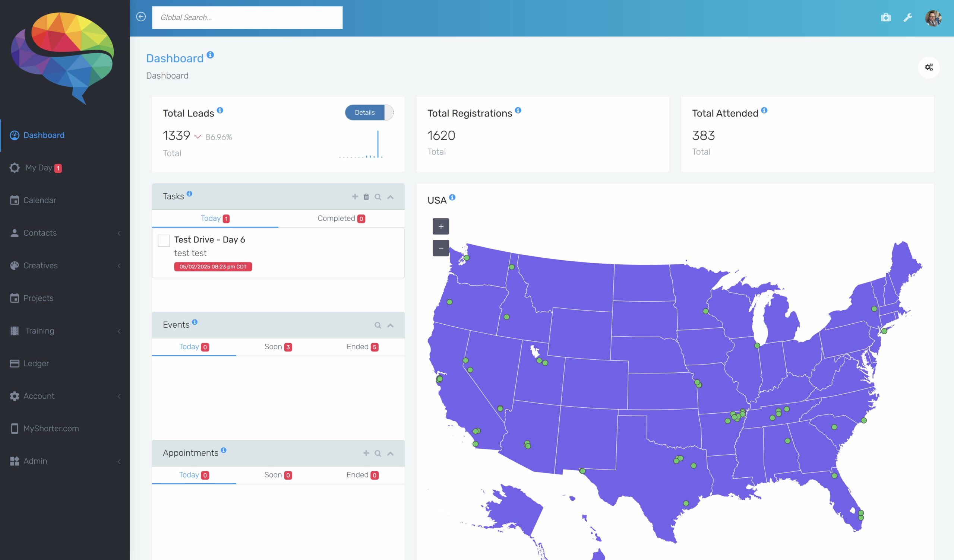This screenshot has width=954, height=560.
Task: Click the back arrow beside Global Search
Action: point(141,17)
